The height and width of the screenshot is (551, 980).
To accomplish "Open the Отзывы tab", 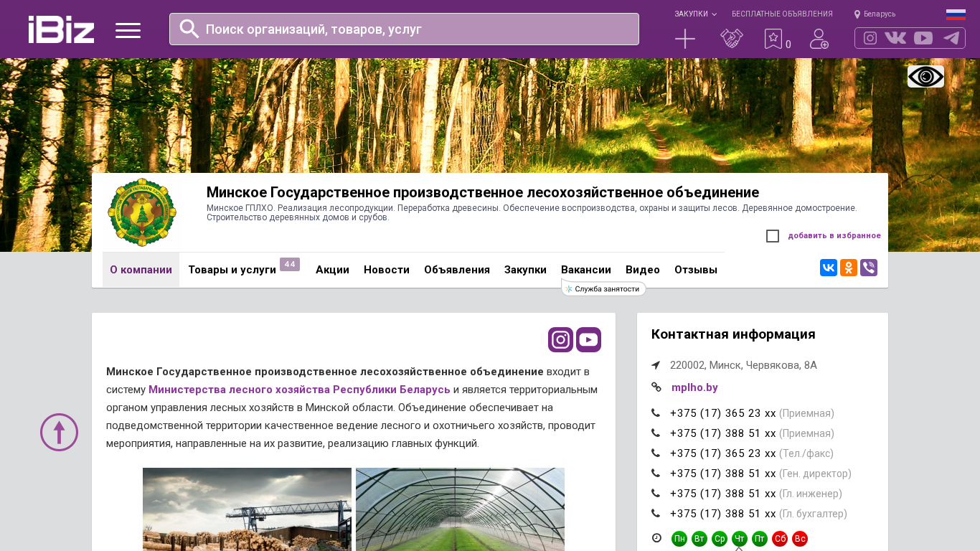I will coord(696,270).
